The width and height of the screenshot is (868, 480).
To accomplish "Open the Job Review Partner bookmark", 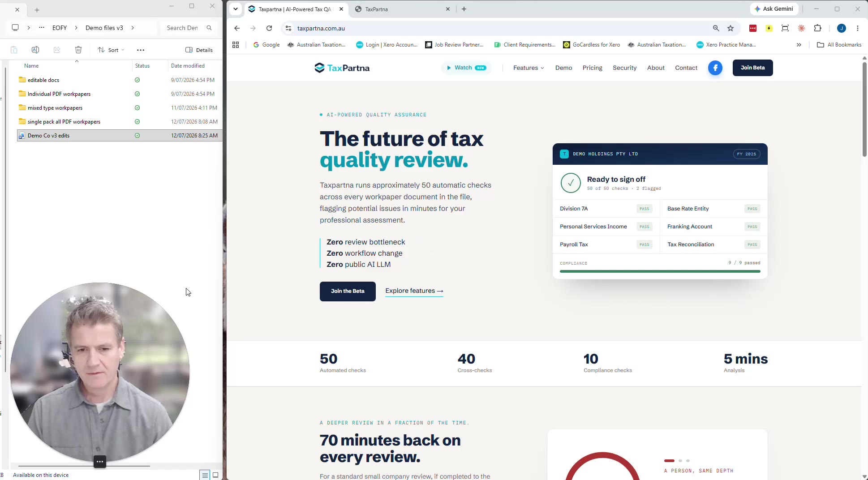I will point(455,45).
